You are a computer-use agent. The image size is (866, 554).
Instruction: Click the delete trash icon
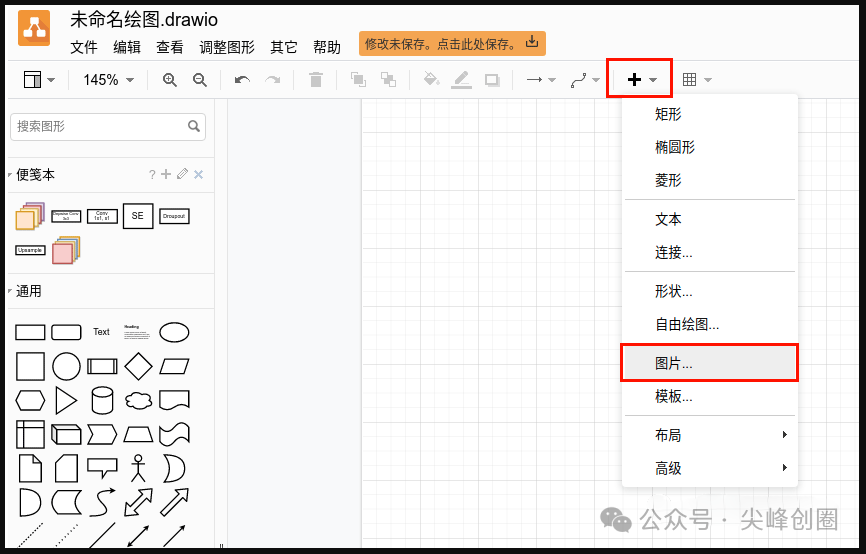315,80
